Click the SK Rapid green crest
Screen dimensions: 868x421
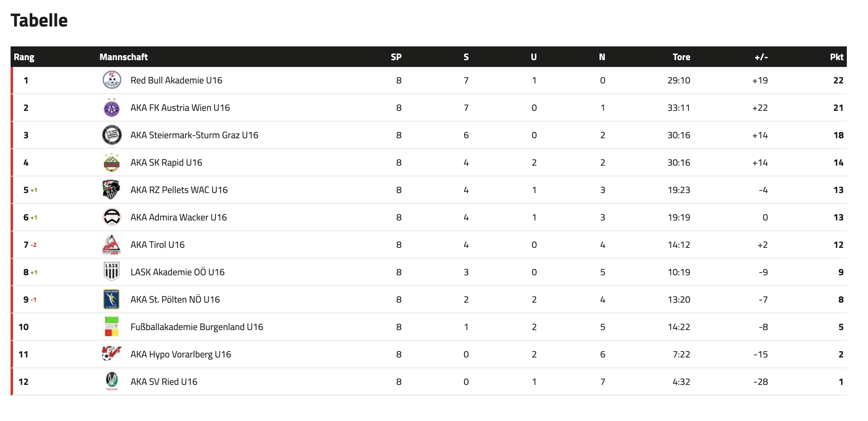(111, 163)
